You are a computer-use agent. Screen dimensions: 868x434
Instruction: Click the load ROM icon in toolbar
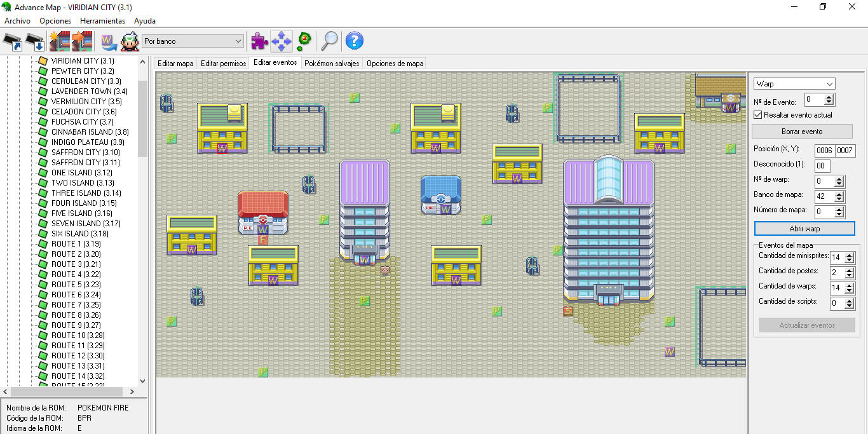coord(13,41)
